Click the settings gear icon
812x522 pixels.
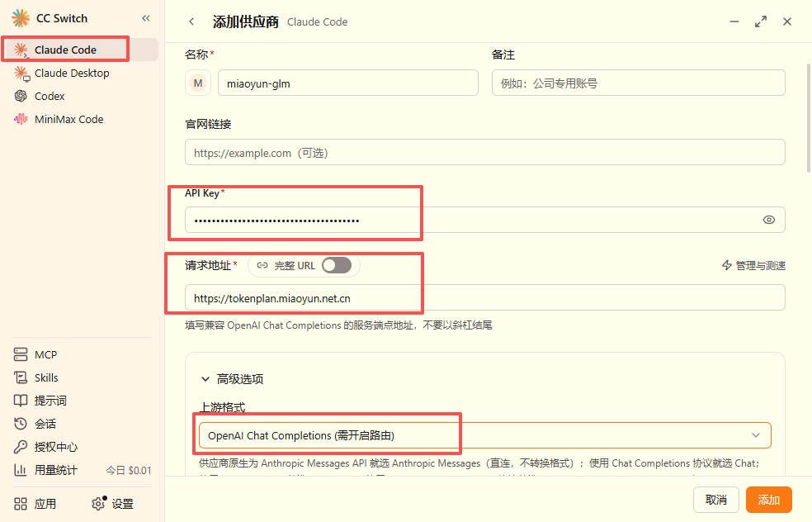tap(98, 503)
